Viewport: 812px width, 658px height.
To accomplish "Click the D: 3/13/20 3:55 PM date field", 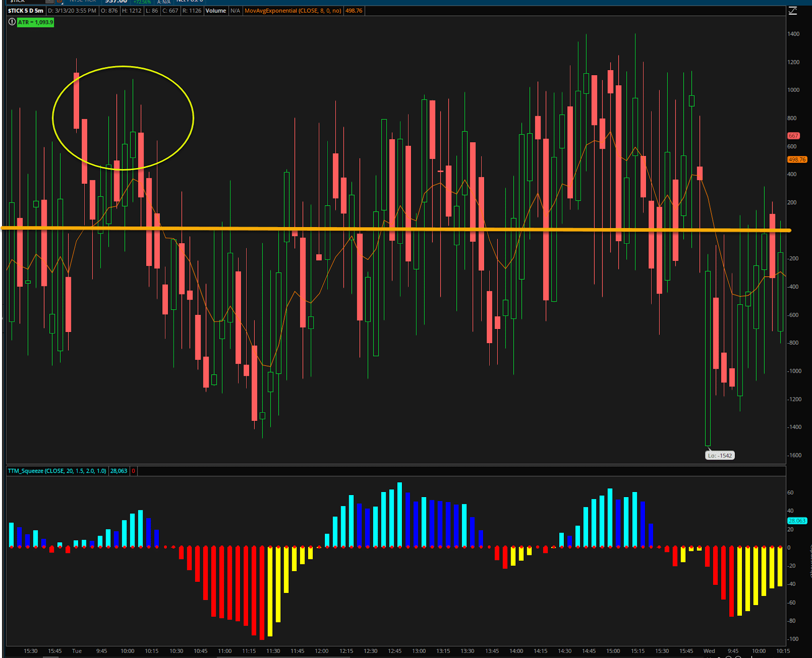I will click(x=72, y=11).
